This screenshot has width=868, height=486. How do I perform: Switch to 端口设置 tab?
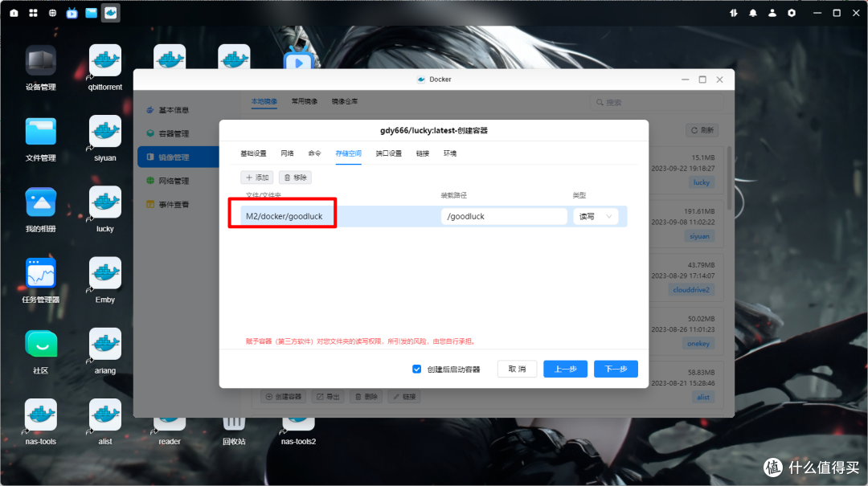(x=389, y=153)
